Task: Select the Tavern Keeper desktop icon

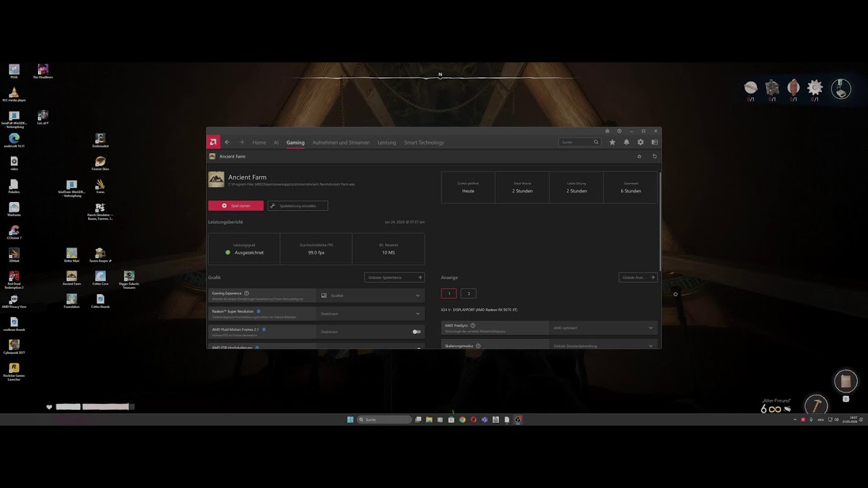Action: 100,255
